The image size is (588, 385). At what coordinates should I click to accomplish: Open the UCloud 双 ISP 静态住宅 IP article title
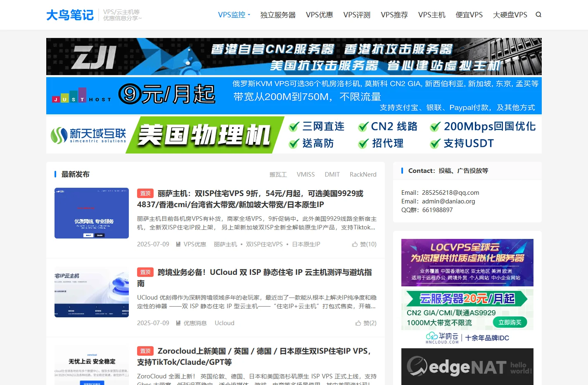[x=254, y=278]
